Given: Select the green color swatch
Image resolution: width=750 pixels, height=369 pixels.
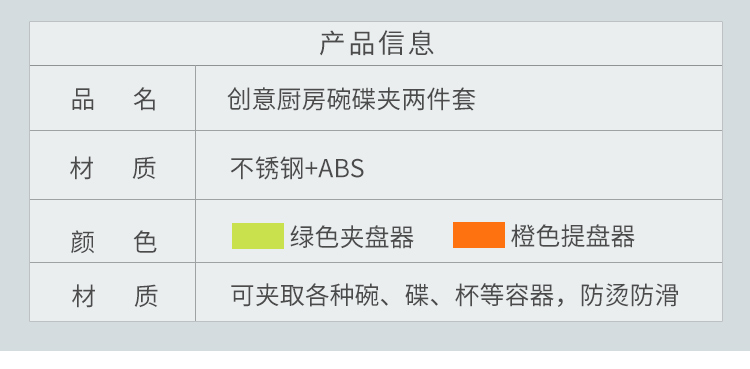Looking at the screenshot, I should click(x=258, y=236).
